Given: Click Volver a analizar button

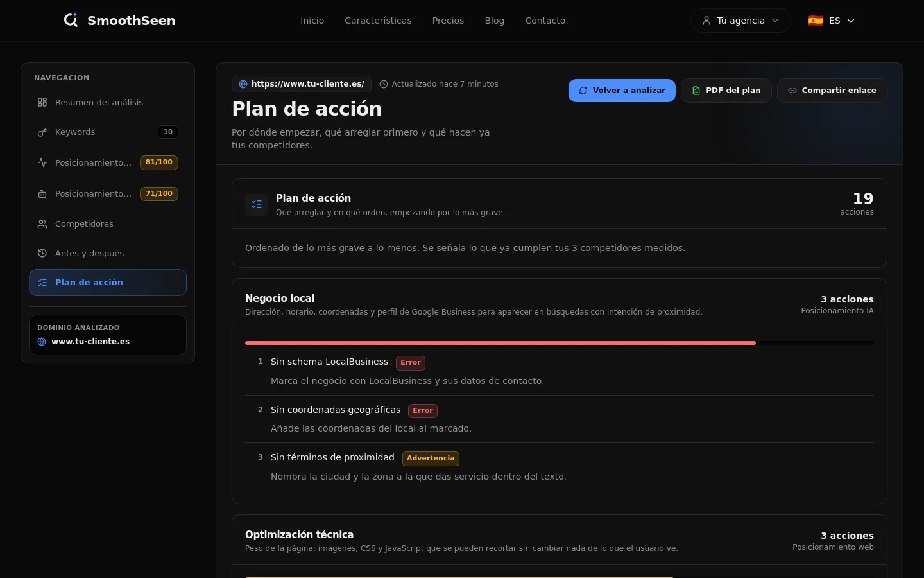Looking at the screenshot, I should coord(622,91).
